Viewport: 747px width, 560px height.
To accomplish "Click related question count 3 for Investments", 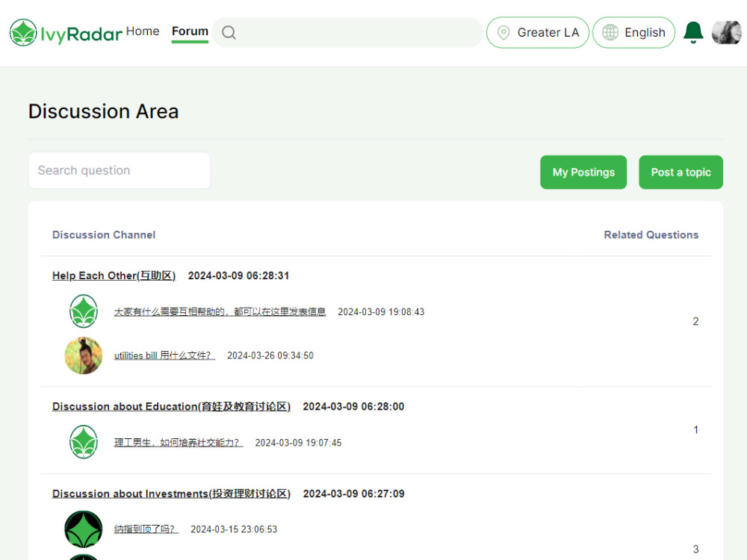I will [x=695, y=549].
